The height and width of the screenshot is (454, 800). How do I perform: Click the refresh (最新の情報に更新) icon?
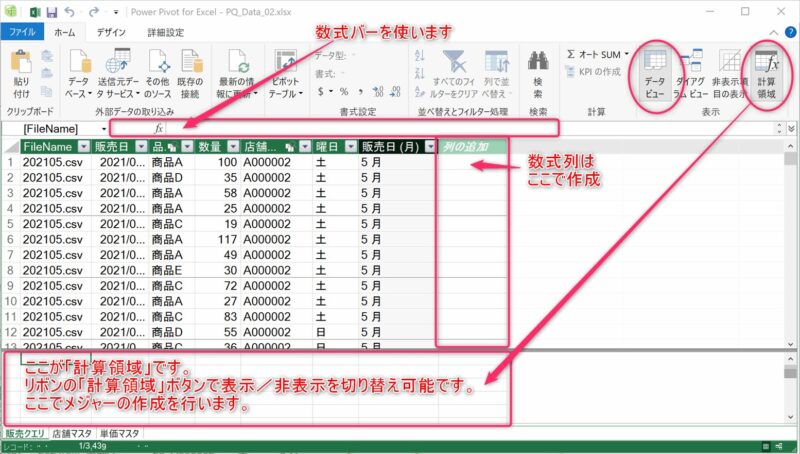pos(237,62)
